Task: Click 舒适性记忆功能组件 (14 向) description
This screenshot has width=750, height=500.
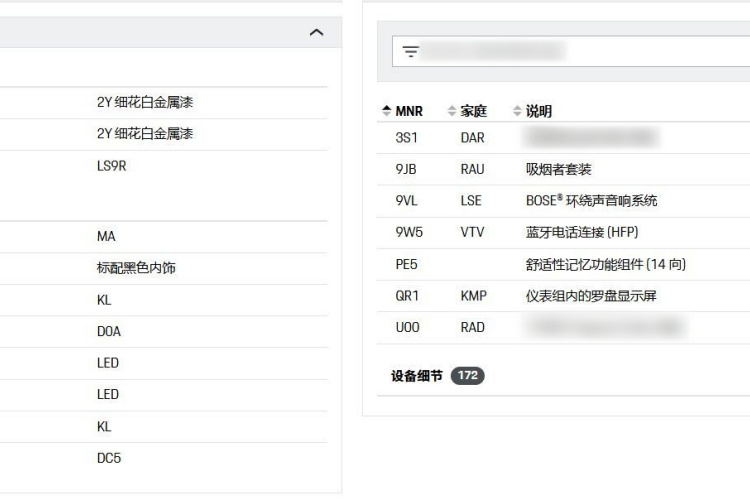Action: 606,265
